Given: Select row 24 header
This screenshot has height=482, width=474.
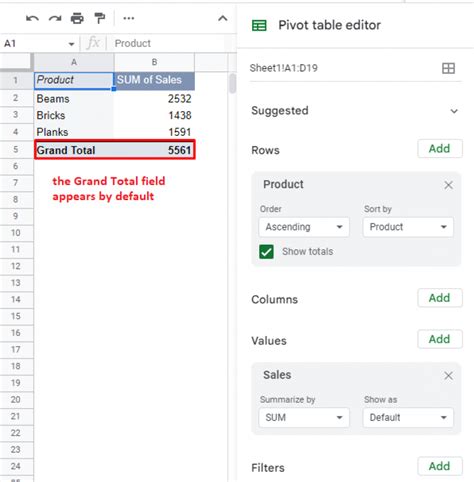Looking at the screenshot, I should pos(16,466).
